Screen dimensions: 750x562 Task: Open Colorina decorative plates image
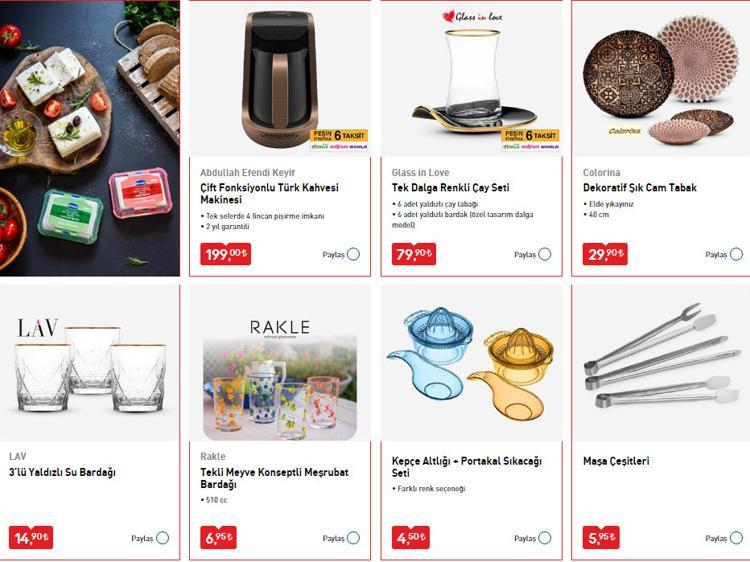coord(662,79)
